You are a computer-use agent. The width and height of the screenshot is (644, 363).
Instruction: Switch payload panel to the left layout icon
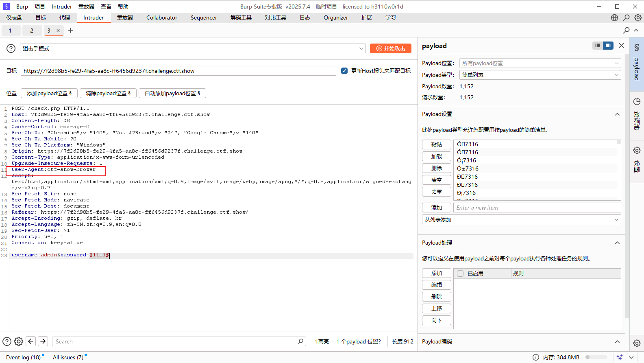click(x=597, y=46)
